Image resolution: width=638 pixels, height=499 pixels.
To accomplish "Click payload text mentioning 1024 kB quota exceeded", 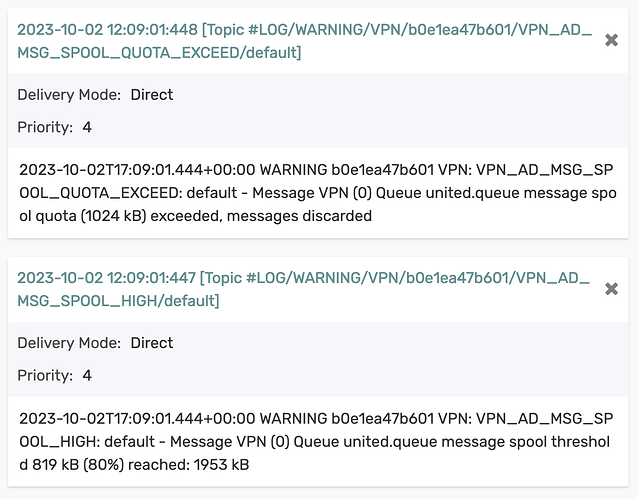I will click(x=196, y=216).
